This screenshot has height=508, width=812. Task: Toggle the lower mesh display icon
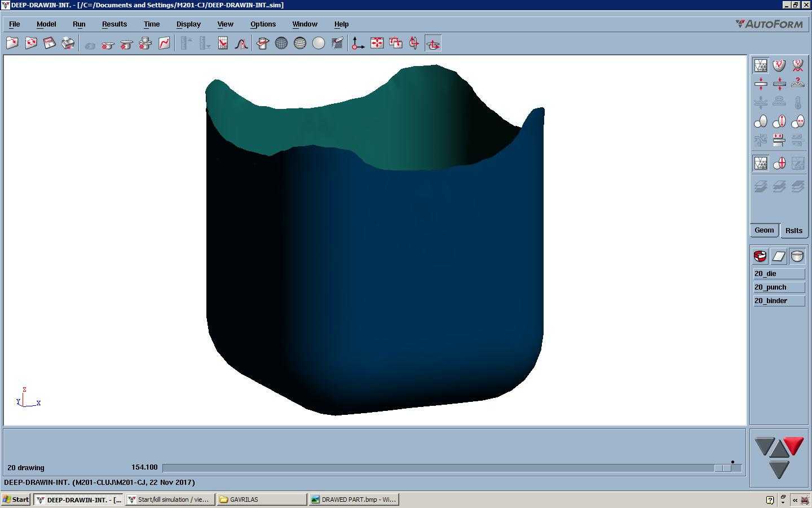pyautogui.click(x=761, y=164)
